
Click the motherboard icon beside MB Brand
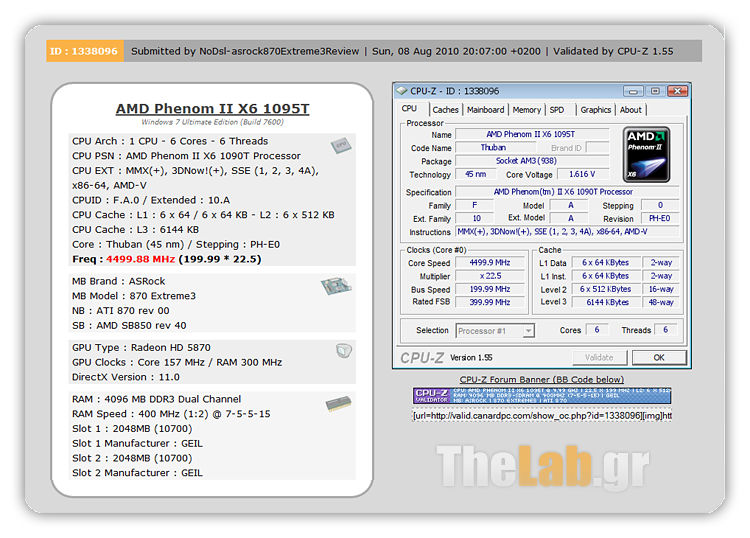336,286
